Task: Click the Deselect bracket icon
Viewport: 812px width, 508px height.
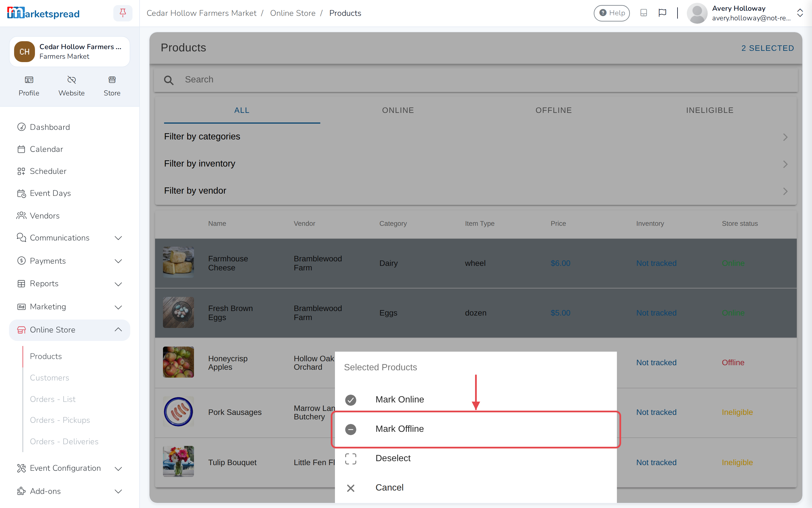Action: pyautogui.click(x=351, y=459)
